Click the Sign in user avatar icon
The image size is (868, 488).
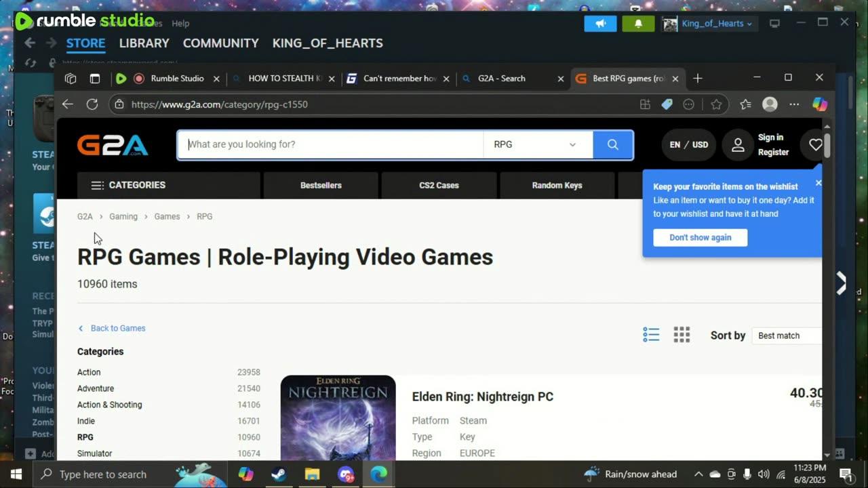click(738, 144)
